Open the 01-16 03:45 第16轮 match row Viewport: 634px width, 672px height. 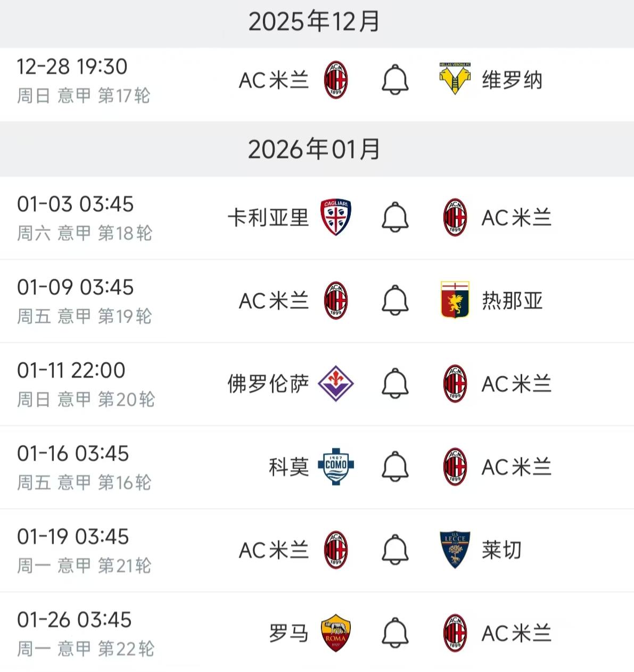pyautogui.click(x=317, y=467)
